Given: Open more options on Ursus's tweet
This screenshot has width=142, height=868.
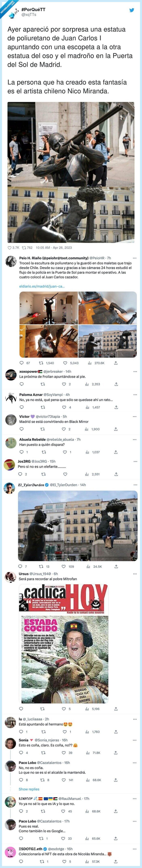Looking at the screenshot, I should coord(135,574).
